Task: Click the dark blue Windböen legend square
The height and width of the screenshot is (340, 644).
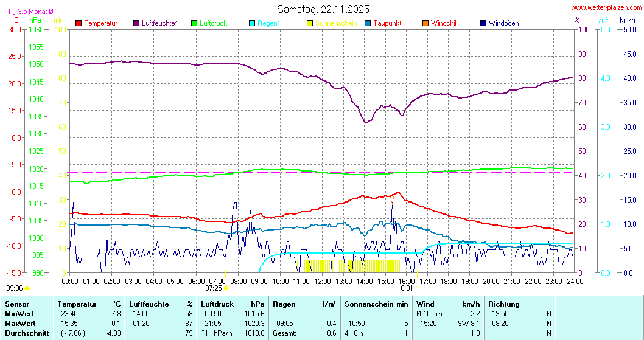Action: [483, 23]
